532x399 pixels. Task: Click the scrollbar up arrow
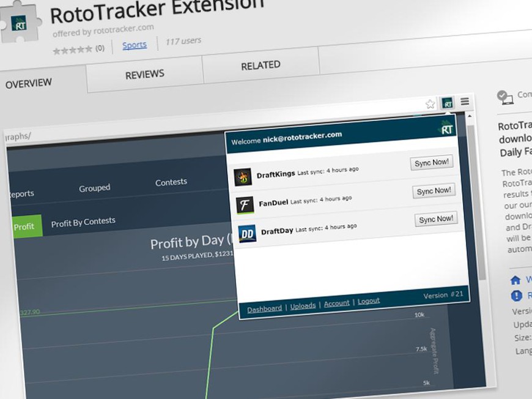[x=470, y=116]
